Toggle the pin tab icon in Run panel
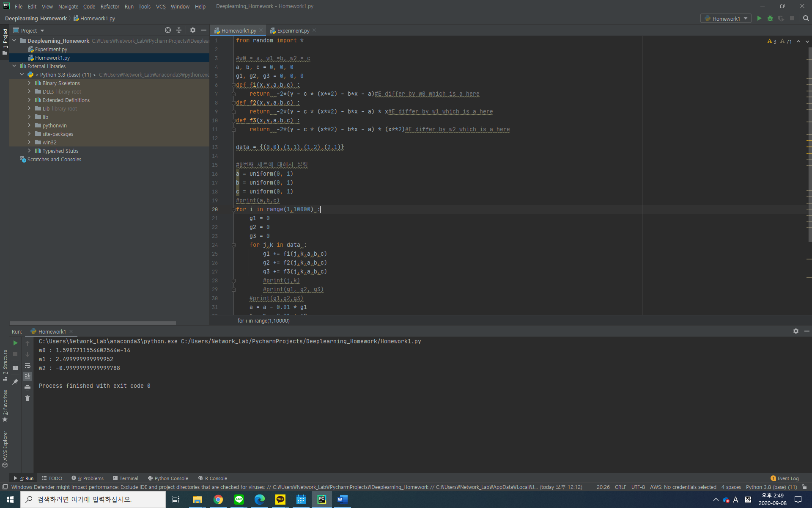The image size is (812, 508). [15, 382]
